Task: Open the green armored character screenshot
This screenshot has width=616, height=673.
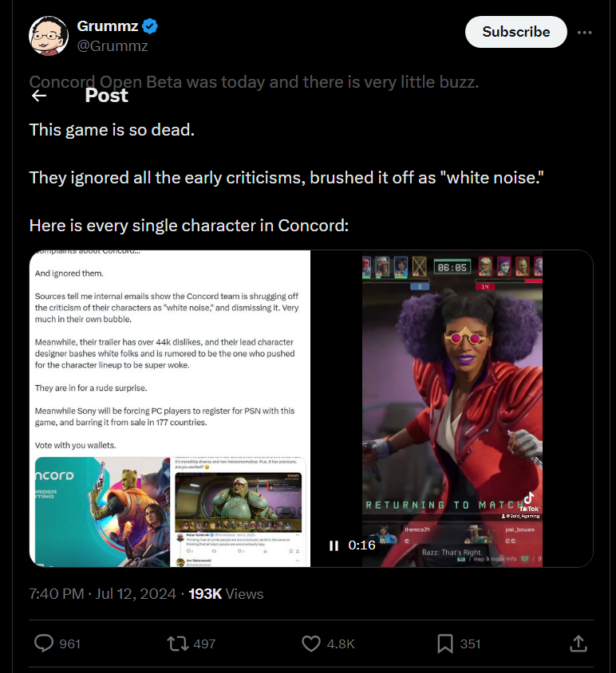Action: [x=239, y=502]
